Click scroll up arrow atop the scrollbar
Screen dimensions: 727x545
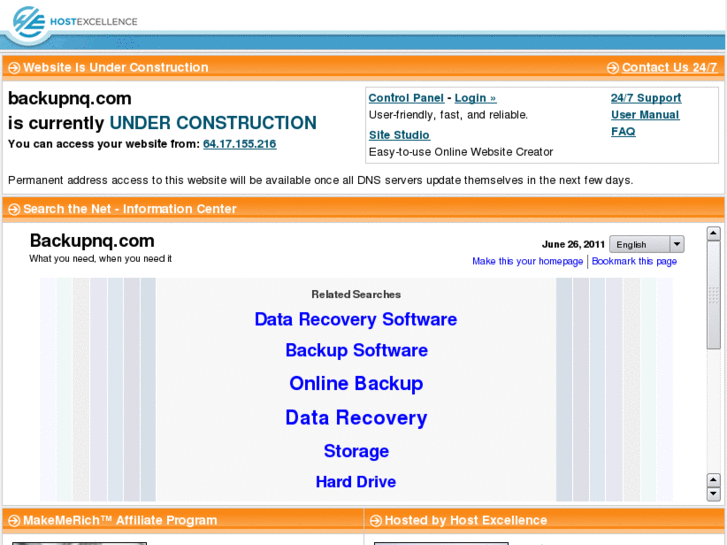point(714,233)
